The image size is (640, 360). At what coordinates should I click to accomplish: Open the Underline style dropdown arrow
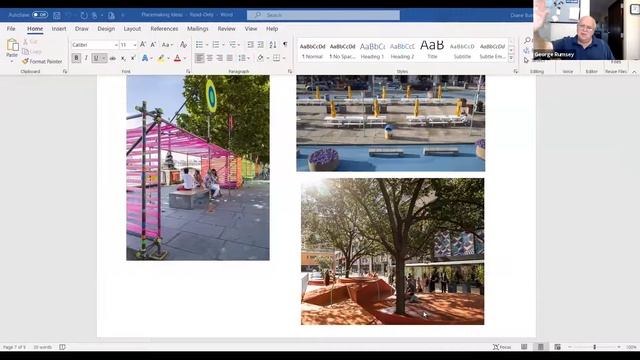[104, 58]
